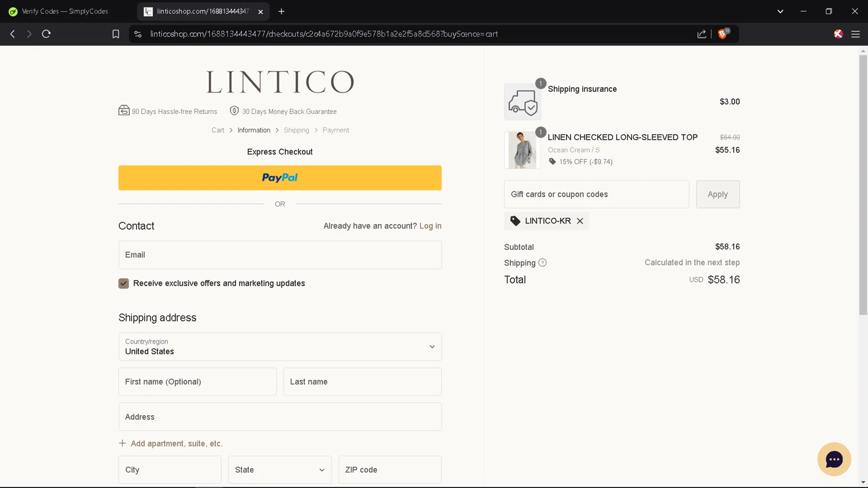Click the 'Shipping insurance' item label

click(x=582, y=89)
